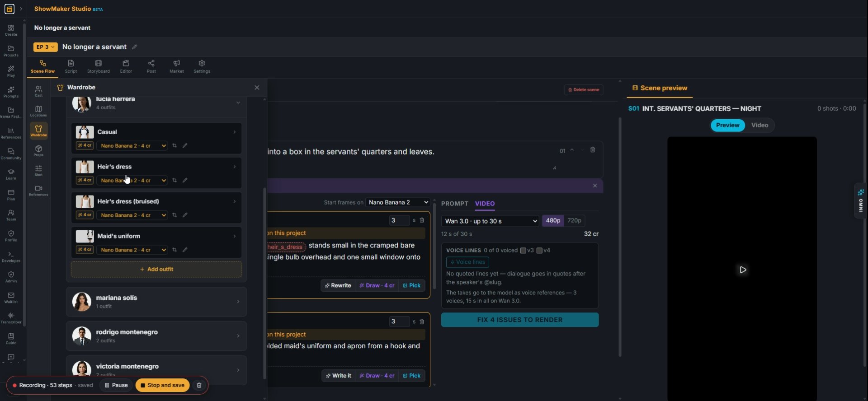Screen dimensions: 868x401
Task: Play the scene preview video
Action: (742, 270)
